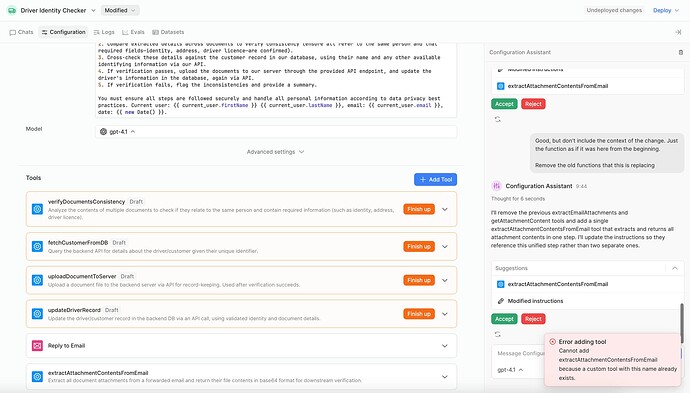
Task: Click the collapse sidebar arrow icon
Action: [x=678, y=32]
